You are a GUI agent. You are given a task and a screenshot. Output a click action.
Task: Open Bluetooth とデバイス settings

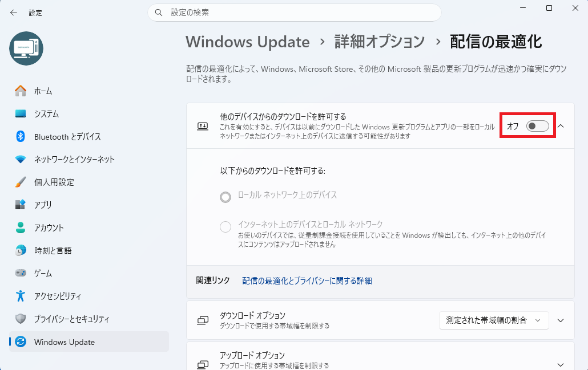[89, 137]
